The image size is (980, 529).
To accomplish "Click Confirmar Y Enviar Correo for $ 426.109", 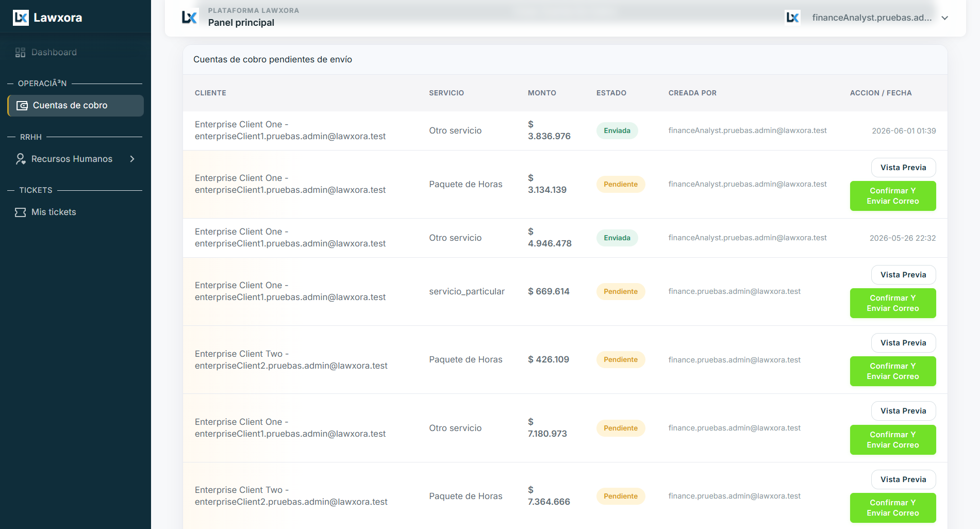I will pyautogui.click(x=893, y=371).
